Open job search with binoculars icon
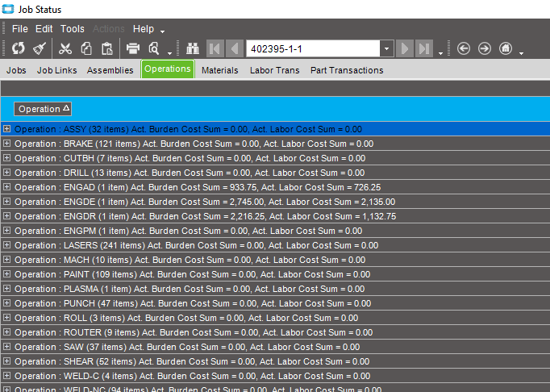This screenshot has height=392, width=550. coord(193,48)
